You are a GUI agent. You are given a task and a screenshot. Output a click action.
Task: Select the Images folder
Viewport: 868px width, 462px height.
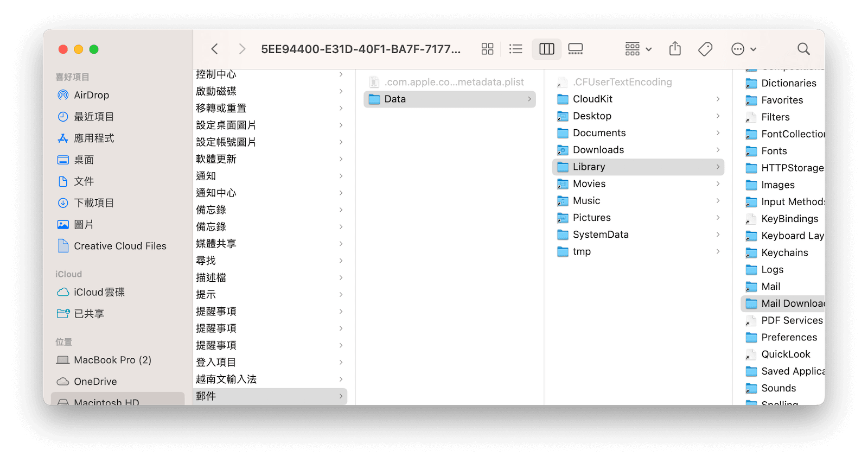pos(783,185)
